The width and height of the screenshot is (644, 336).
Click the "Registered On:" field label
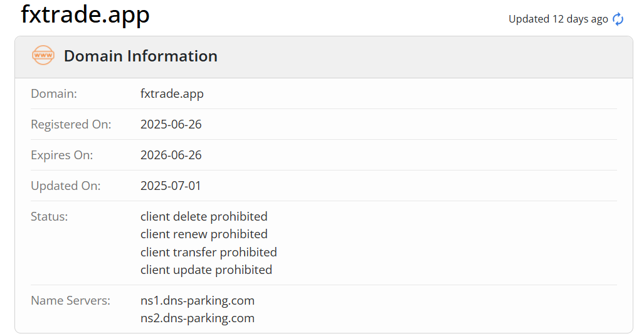[71, 124]
